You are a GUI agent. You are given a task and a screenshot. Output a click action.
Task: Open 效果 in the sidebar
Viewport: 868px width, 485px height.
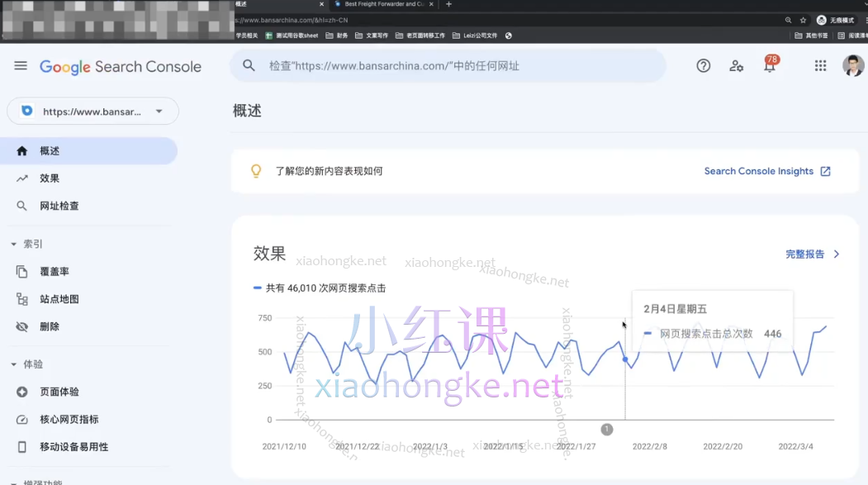pos(50,178)
